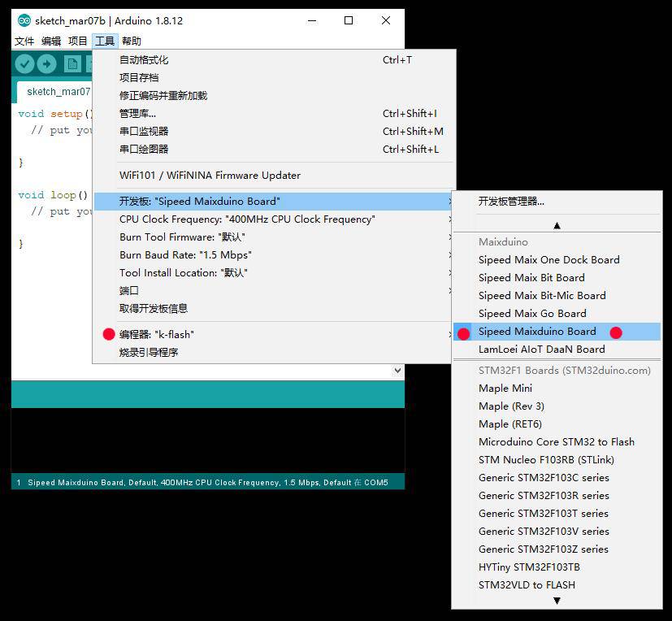Select Sipeed Maixduino Board
The height and width of the screenshot is (621, 672).
pos(557,332)
